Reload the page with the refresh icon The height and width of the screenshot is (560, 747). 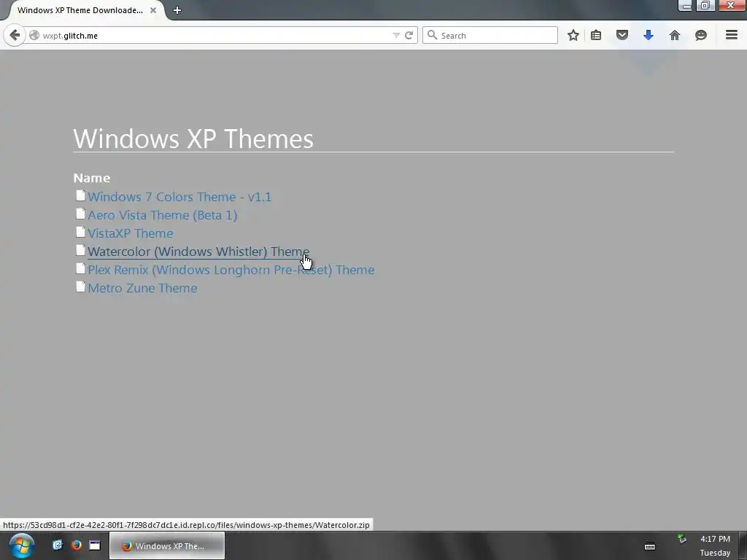click(x=409, y=35)
